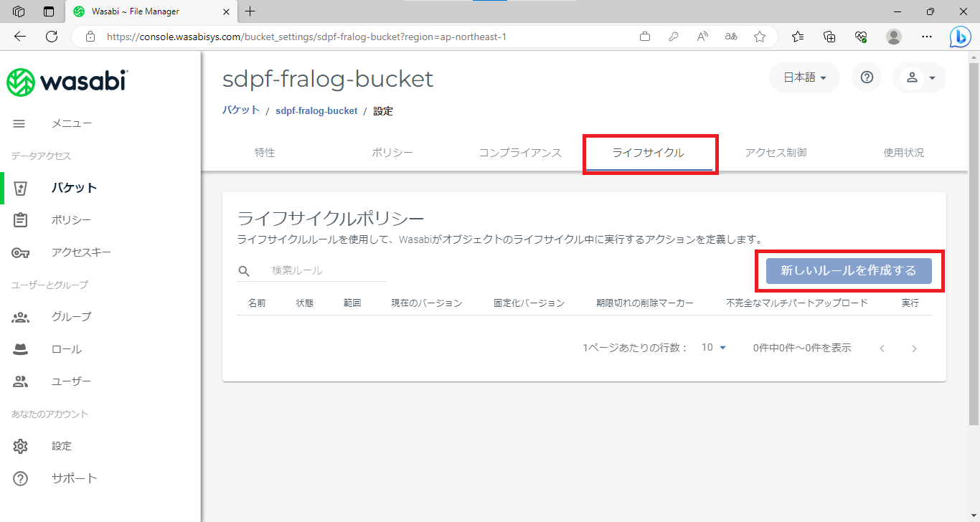Focus the 検索ルール search field
980x522 pixels.
[x=327, y=270]
